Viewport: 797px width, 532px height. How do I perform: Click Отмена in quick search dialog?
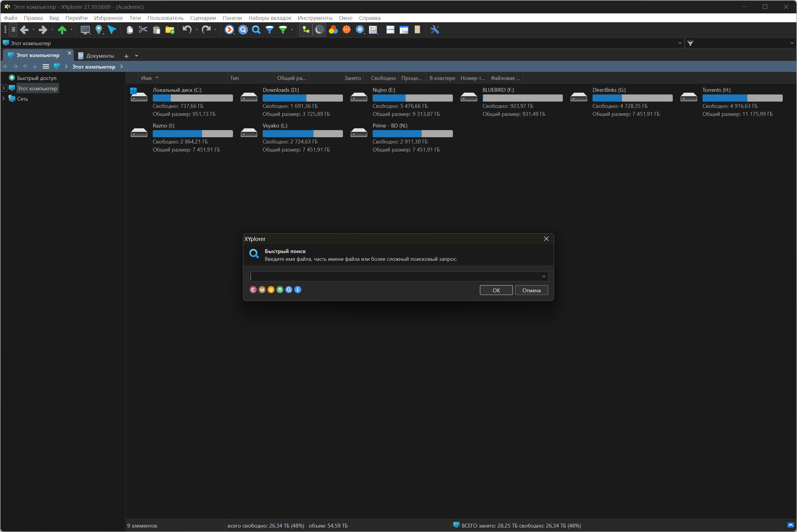531,290
